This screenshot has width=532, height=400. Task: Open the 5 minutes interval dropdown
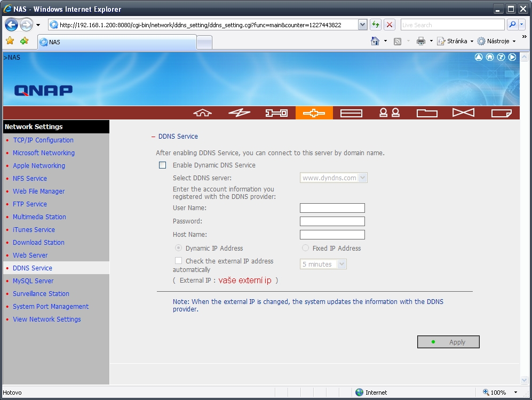pyautogui.click(x=323, y=264)
